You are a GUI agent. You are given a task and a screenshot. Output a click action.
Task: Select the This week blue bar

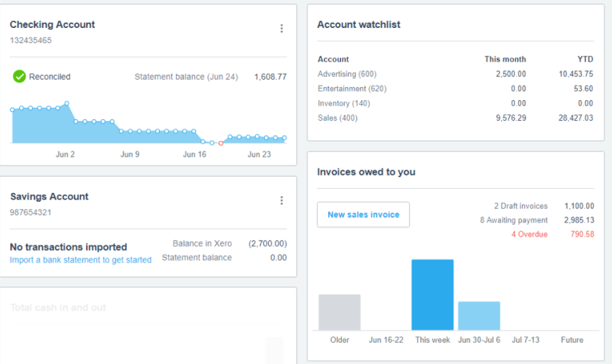(433, 295)
